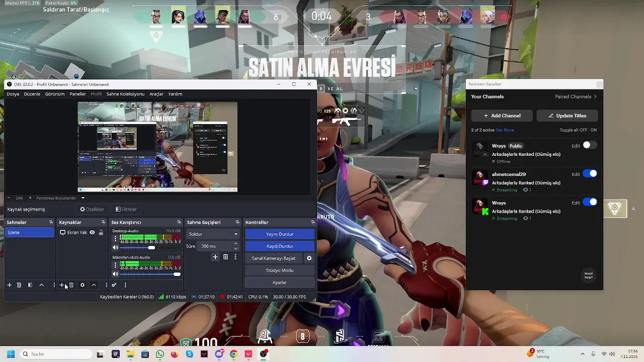The width and height of the screenshot is (644, 362).
Task: Click the Windows taskbar search box
Action: pyautogui.click(x=56, y=354)
